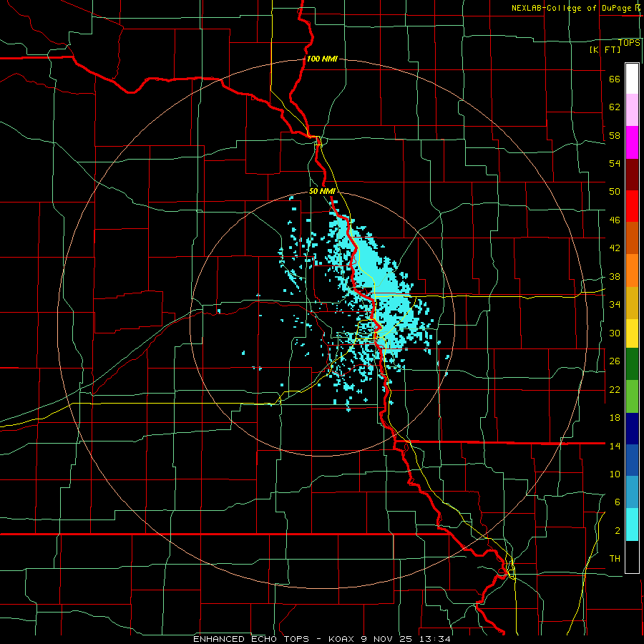Click the '46' legend value
The height and width of the screenshot is (644, 644).
(x=615, y=220)
